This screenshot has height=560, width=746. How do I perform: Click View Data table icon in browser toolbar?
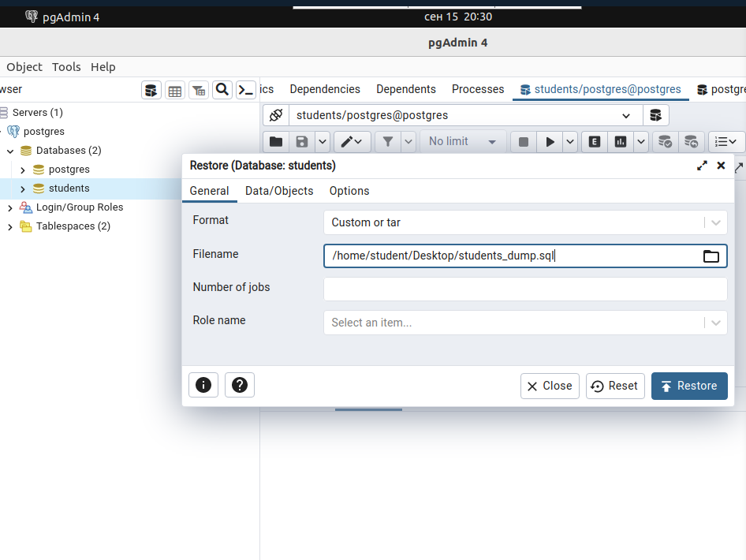pyautogui.click(x=174, y=90)
